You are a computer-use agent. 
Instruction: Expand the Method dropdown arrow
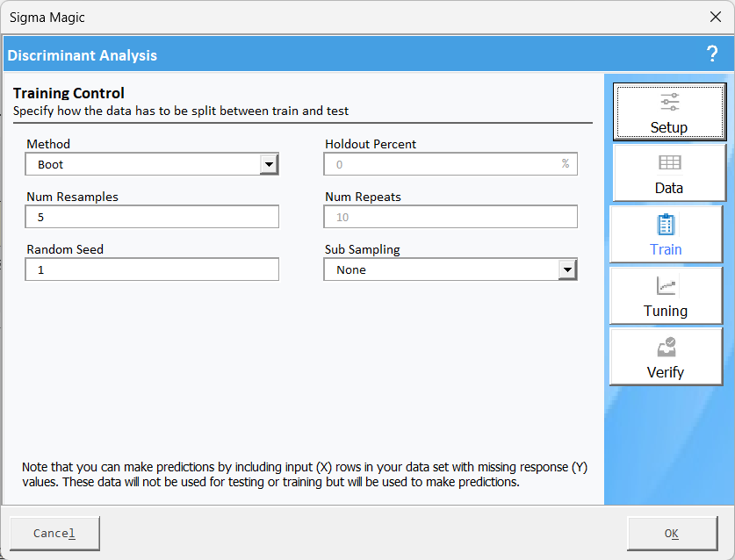point(270,164)
